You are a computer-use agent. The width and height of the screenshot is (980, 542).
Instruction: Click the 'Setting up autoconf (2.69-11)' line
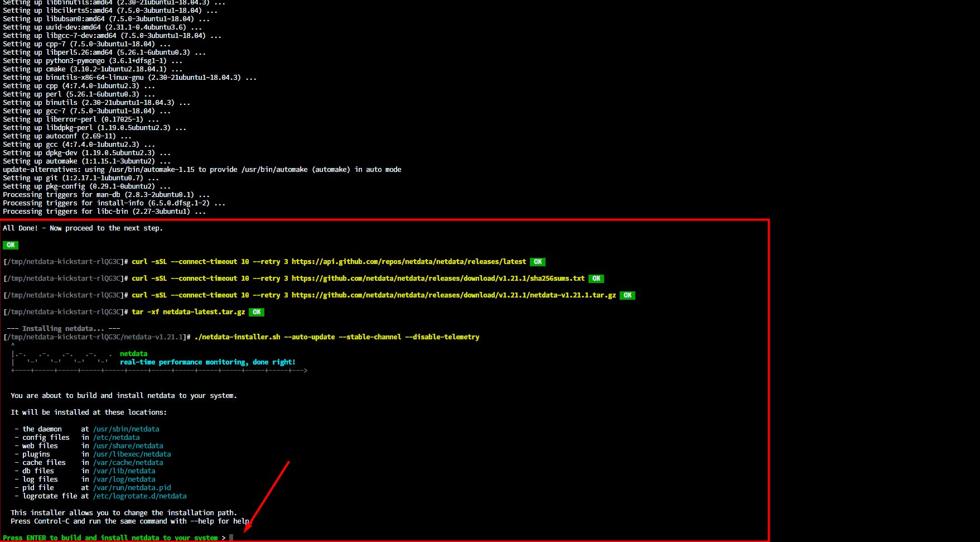tap(67, 136)
